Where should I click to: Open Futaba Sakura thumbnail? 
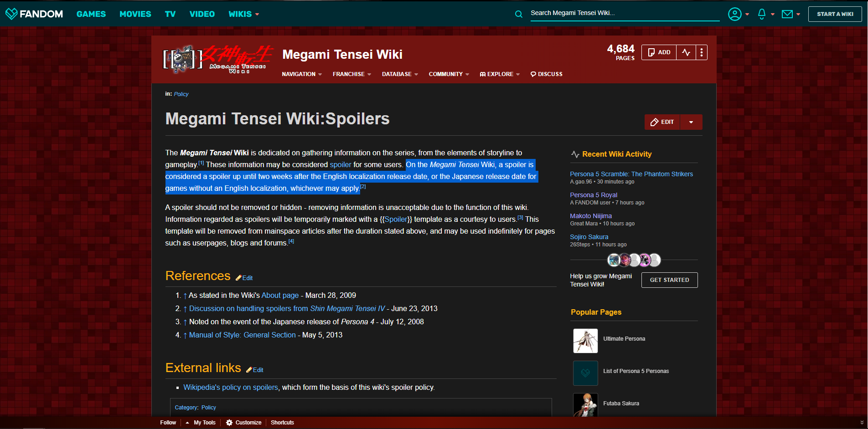tap(585, 405)
